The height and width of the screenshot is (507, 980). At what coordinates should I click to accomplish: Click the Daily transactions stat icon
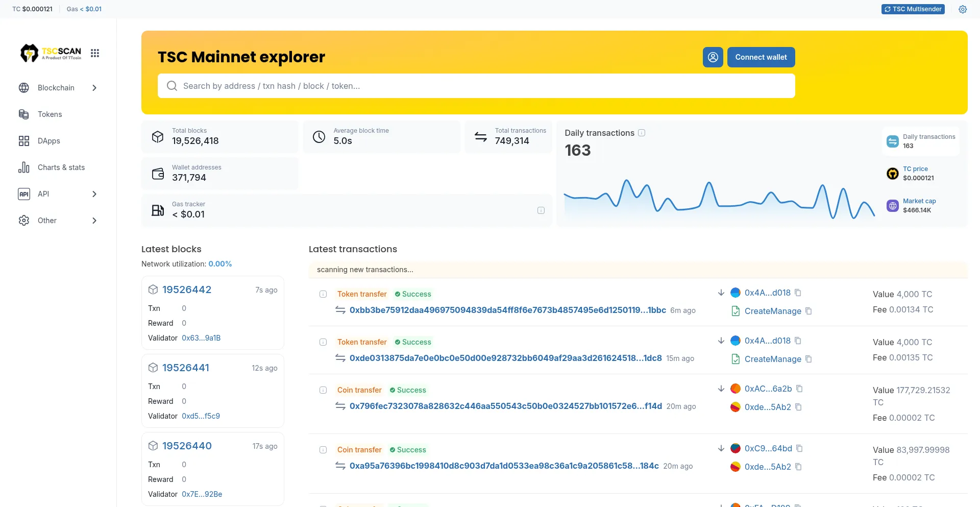(x=893, y=141)
